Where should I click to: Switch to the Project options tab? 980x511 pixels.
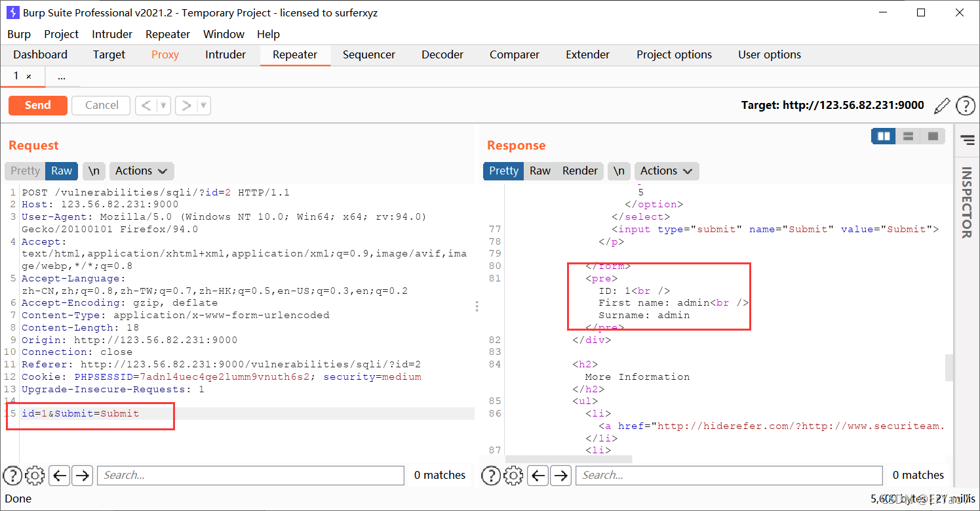674,54
